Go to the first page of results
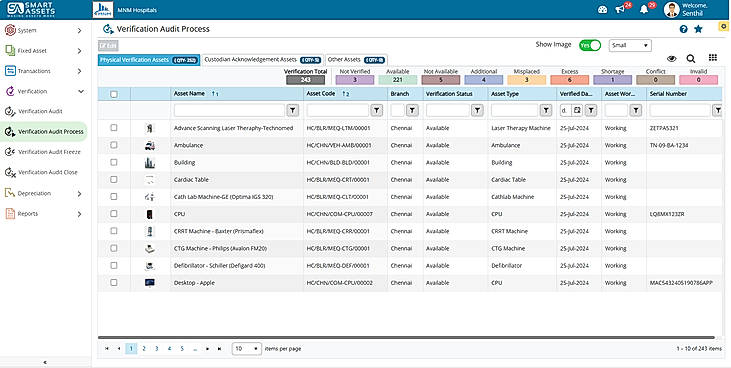 click(107, 348)
